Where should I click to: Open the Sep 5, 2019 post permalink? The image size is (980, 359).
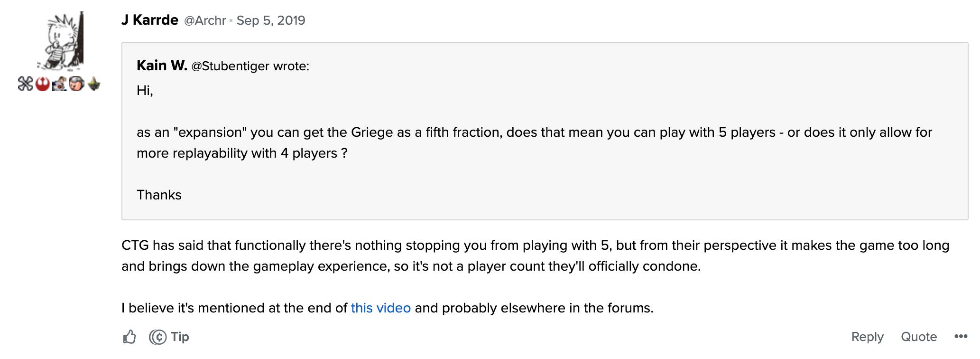point(271,20)
